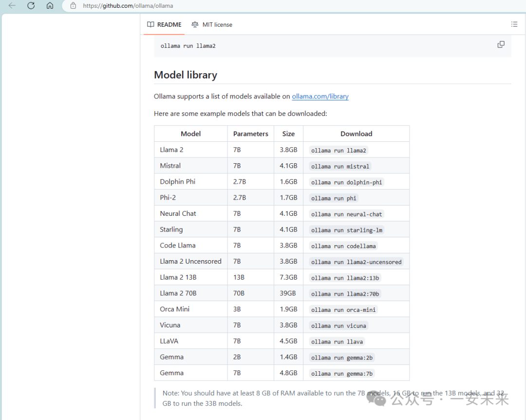Select the 'ollama run llama2:13b' command
Image resolution: width=526 pixels, height=420 pixels.
(x=345, y=278)
